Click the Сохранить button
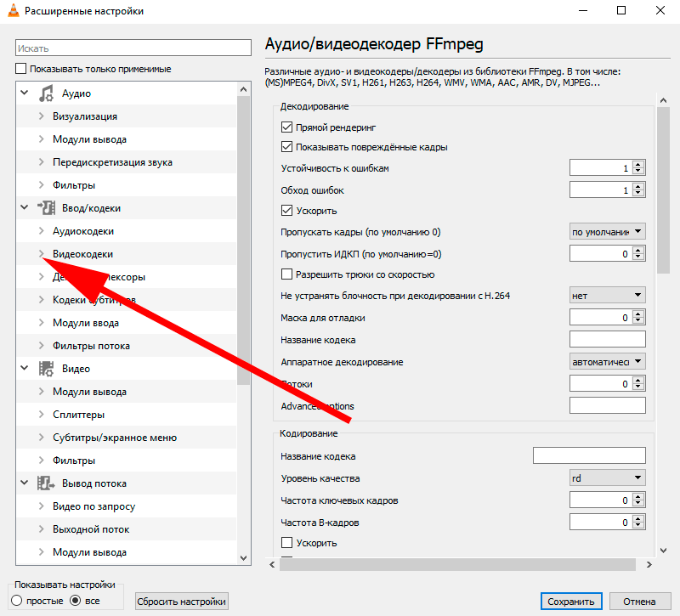The image size is (680, 616). pyautogui.click(x=571, y=602)
